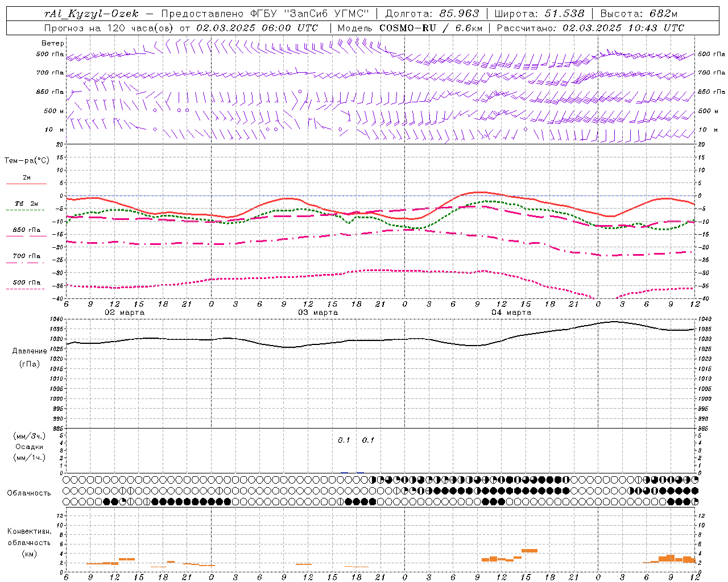
Task: Click the Давление panel label
Action: (x=30, y=351)
